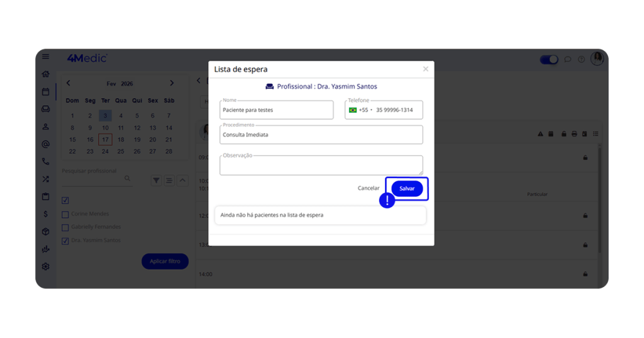Open the waiting list sofa icon in sidebar
644x338 pixels.
[x=45, y=109]
